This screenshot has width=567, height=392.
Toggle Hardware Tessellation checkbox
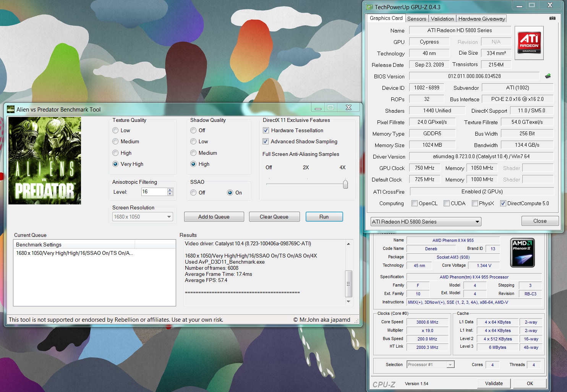pyautogui.click(x=266, y=130)
